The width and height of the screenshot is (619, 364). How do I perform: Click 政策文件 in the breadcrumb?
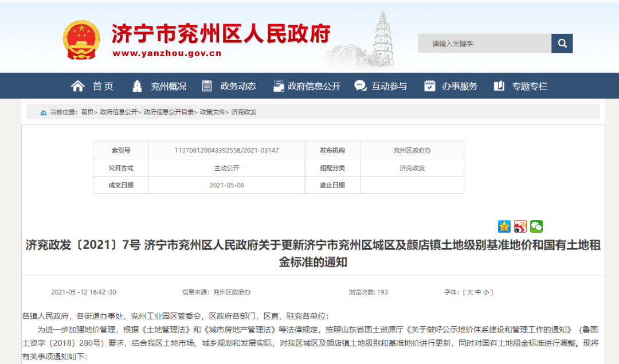[x=213, y=112]
